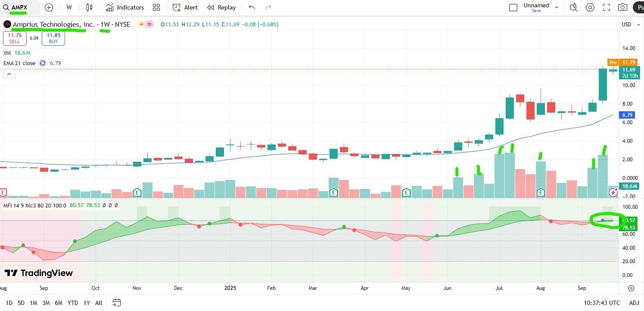644x311 pixels.
Task: Click the 11.69 current price label
Action: pyautogui.click(x=629, y=69)
